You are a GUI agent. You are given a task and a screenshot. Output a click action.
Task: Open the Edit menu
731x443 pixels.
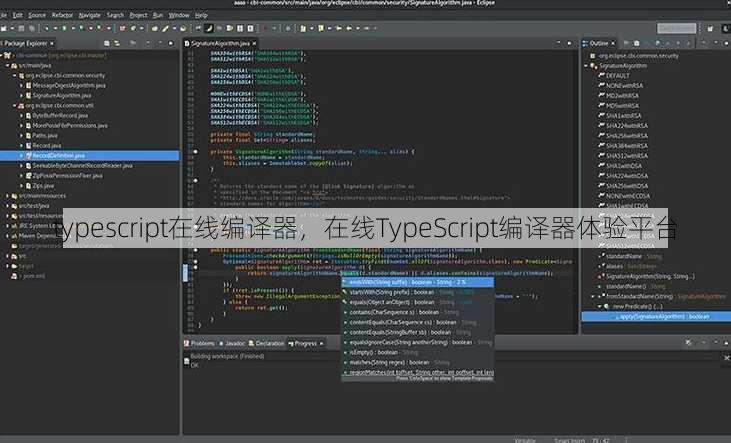point(17,15)
